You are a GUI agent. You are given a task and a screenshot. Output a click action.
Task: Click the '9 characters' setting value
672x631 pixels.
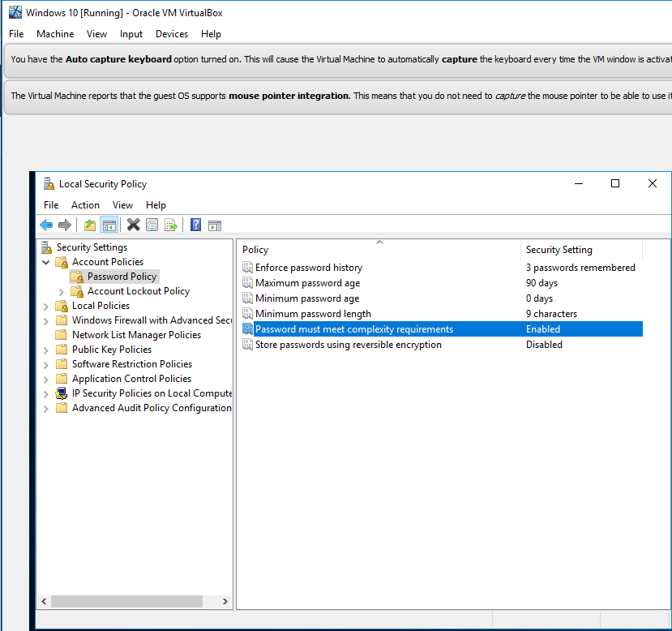551,314
